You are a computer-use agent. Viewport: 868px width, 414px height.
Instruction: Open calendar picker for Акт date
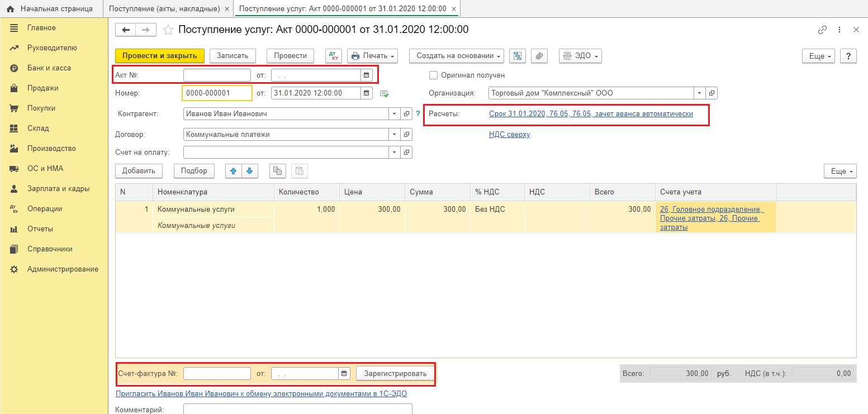click(367, 75)
